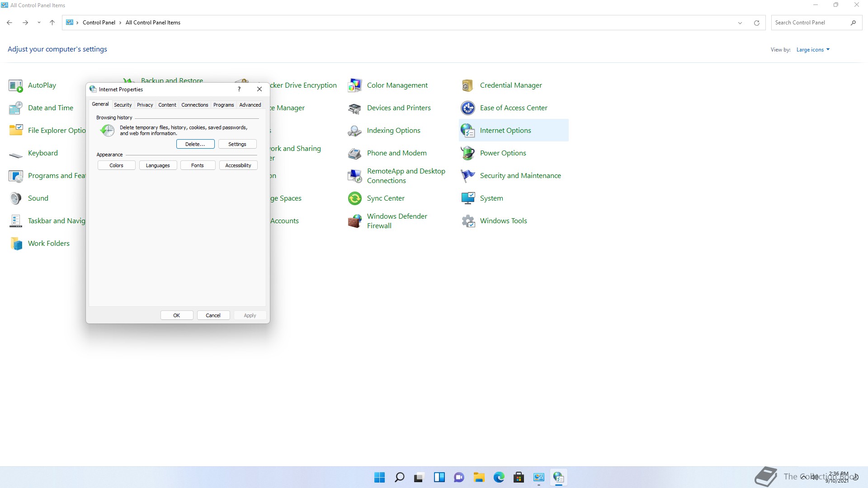Open Microsoft Store from taskbar

519,477
